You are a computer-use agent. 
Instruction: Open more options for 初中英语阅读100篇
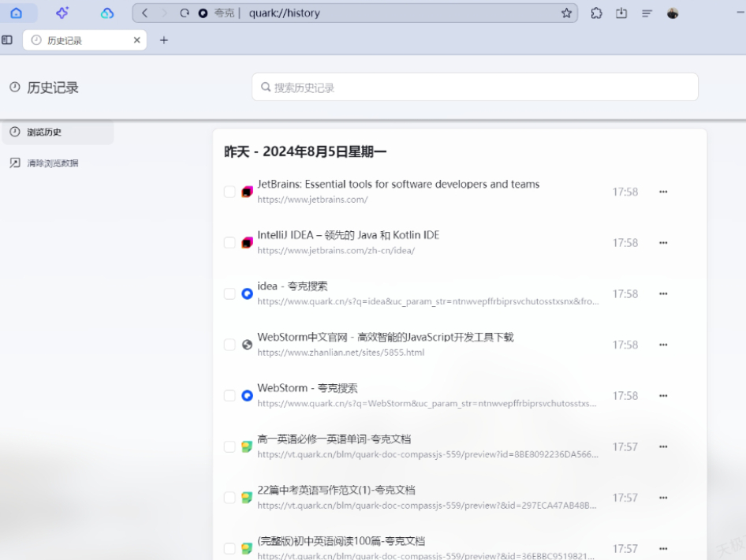coord(663,549)
